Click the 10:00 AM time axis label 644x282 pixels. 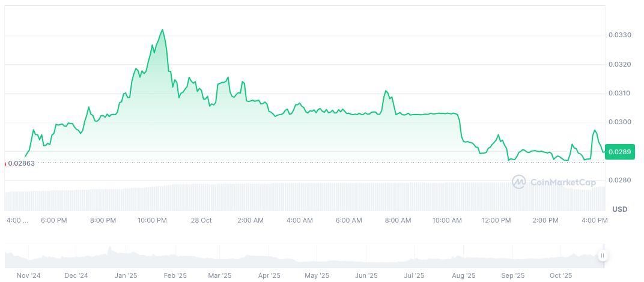[447, 220]
